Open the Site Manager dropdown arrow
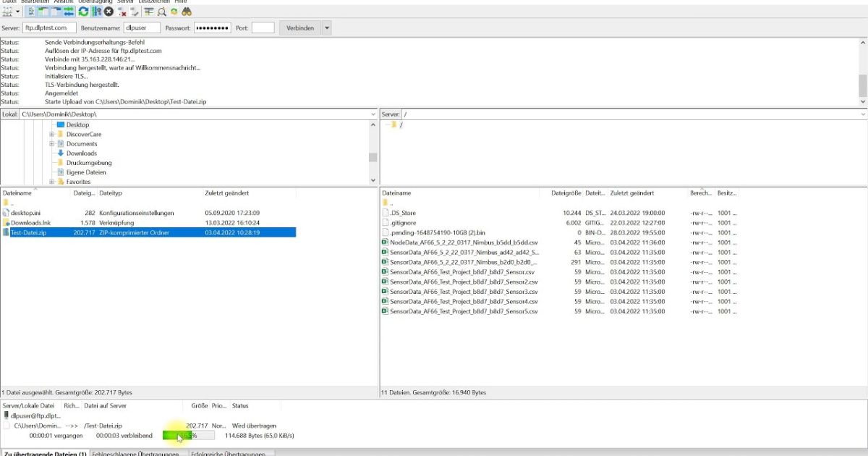 (x=17, y=13)
